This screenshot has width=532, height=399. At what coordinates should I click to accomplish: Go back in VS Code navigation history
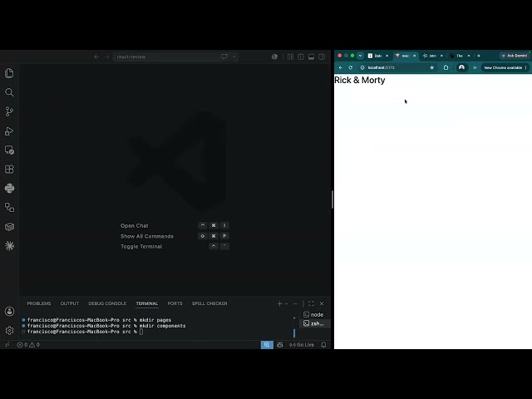point(96,57)
